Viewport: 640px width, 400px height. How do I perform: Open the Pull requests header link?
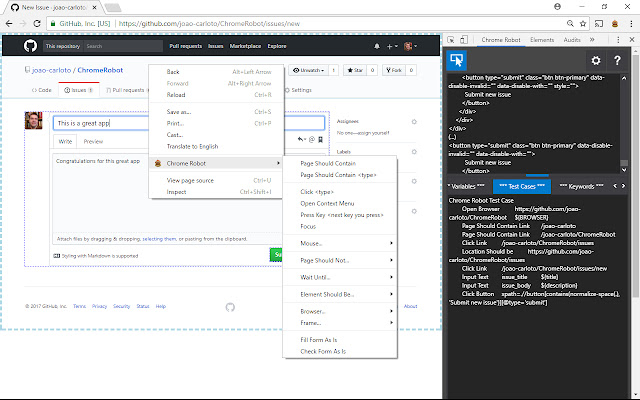(186, 46)
